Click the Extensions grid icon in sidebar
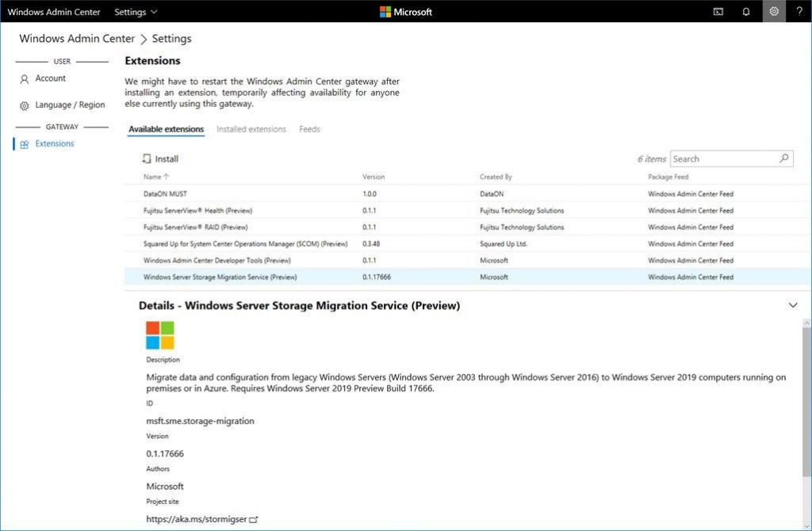The height and width of the screenshot is (531, 812). pos(24,144)
